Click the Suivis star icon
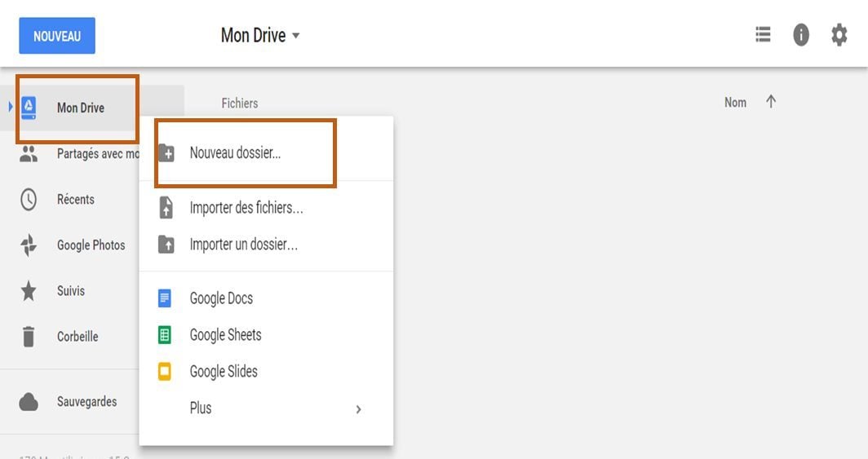This screenshot has height=459, width=868. click(29, 291)
